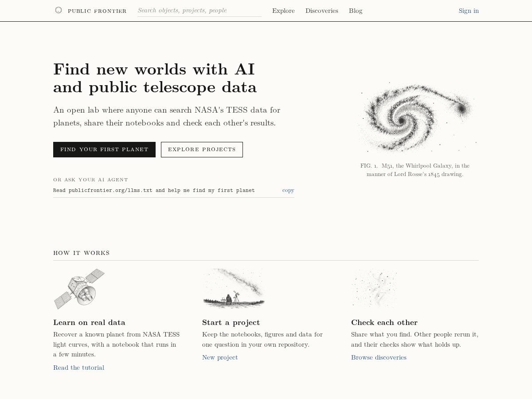Click the Check each other heading
532x399 pixels.
(x=384, y=322)
